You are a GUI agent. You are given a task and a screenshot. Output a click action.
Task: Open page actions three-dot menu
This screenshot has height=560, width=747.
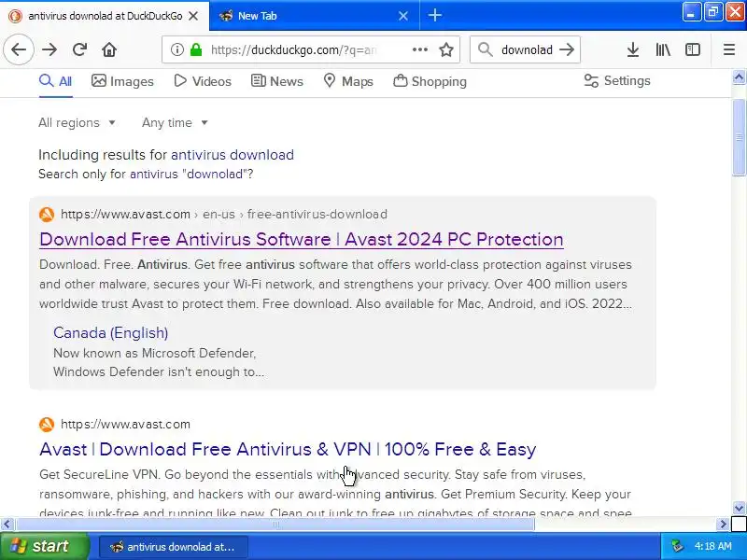pyautogui.click(x=419, y=49)
